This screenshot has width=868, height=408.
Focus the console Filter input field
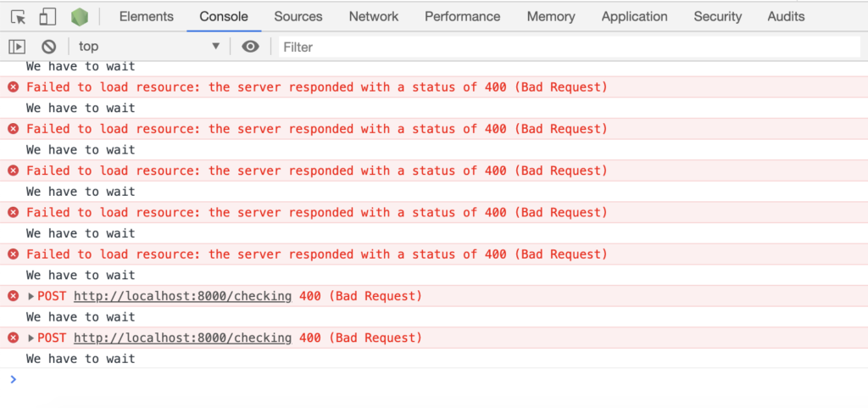coord(569,47)
